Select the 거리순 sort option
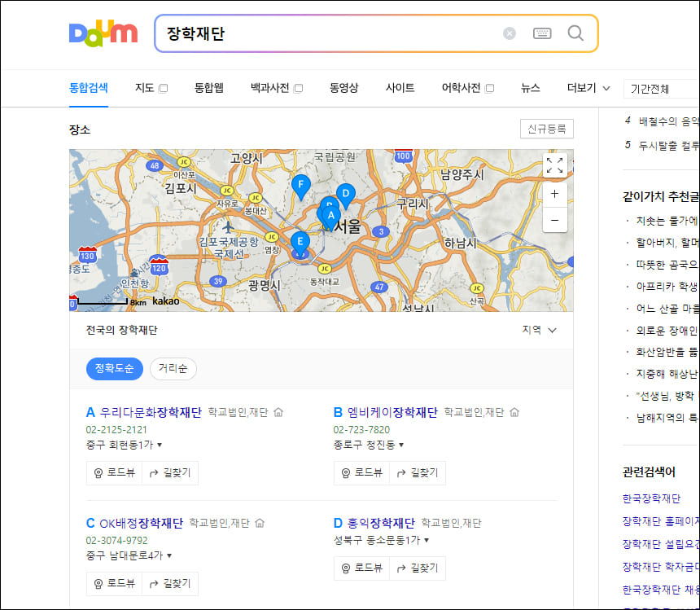700x610 pixels. point(173,368)
